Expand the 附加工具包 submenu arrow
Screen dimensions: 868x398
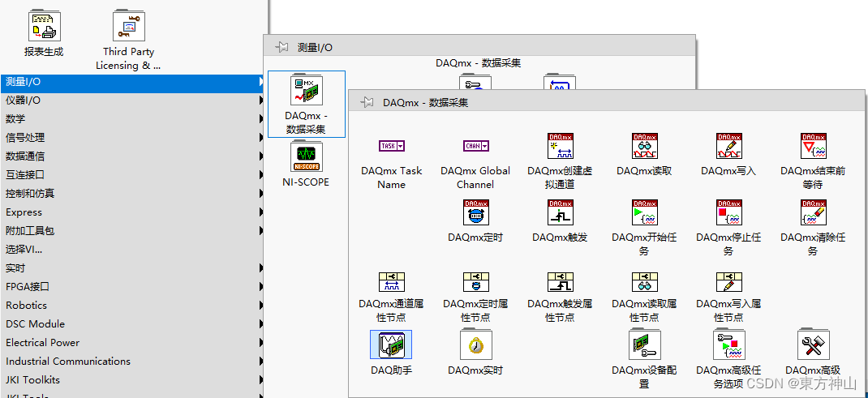(260, 231)
